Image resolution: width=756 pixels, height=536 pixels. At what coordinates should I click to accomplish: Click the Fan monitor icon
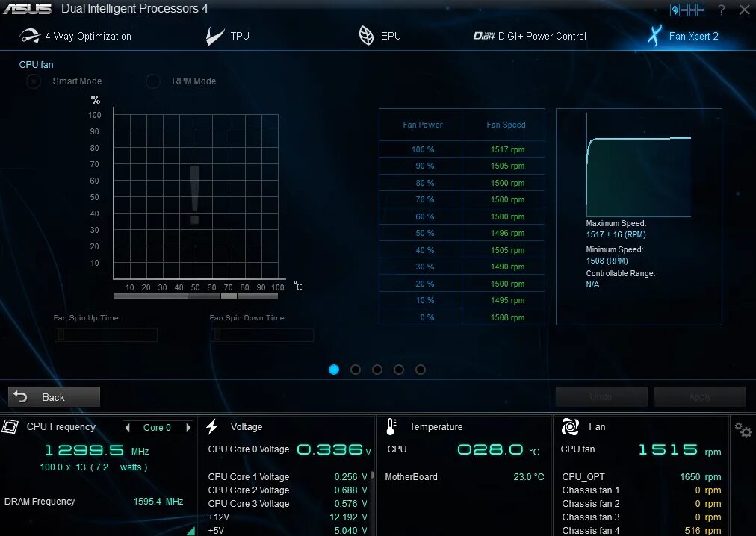pyautogui.click(x=571, y=426)
